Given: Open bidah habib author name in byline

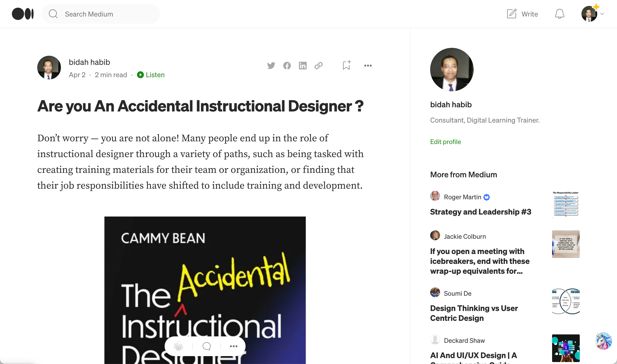Looking at the screenshot, I should [x=89, y=62].
